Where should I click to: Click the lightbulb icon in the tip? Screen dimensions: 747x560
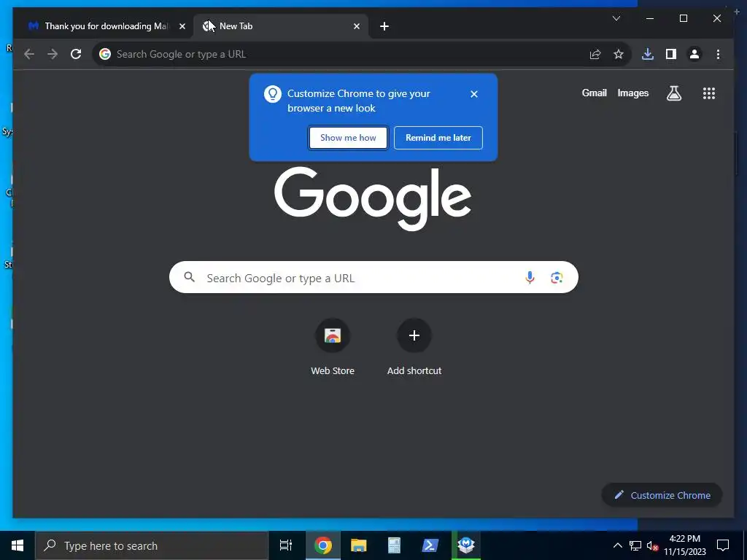(273, 94)
